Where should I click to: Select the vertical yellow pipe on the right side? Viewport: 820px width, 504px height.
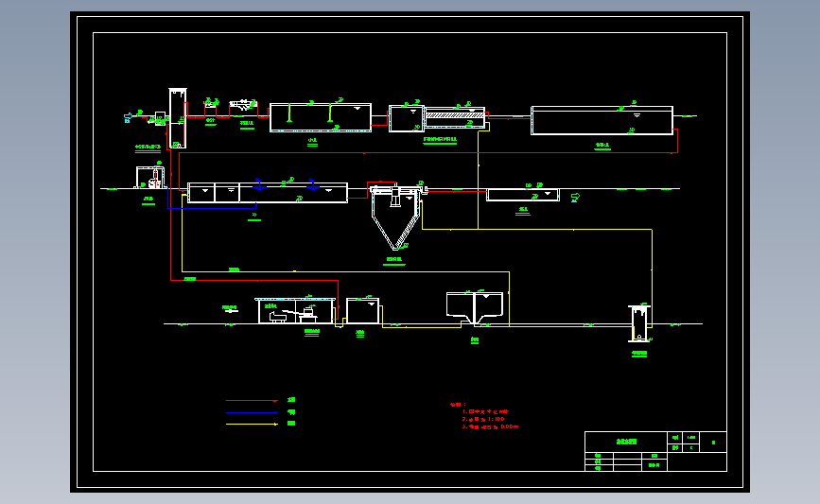pos(652,277)
